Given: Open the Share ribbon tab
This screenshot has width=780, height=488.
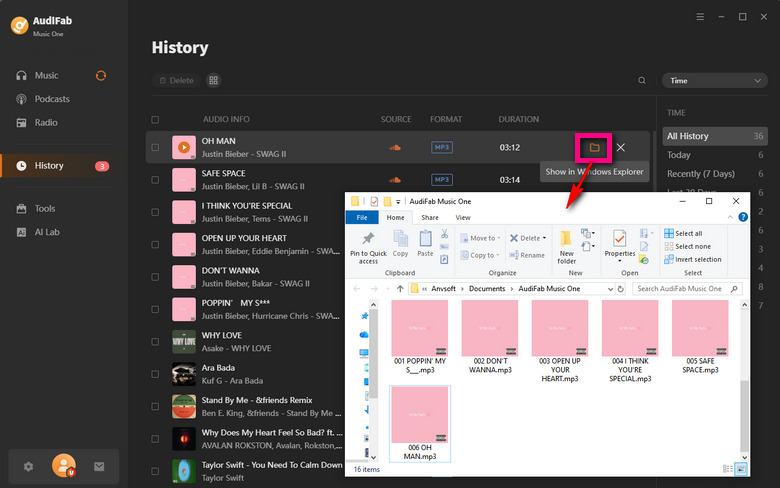Looking at the screenshot, I should pyautogui.click(x=430, y=218).
